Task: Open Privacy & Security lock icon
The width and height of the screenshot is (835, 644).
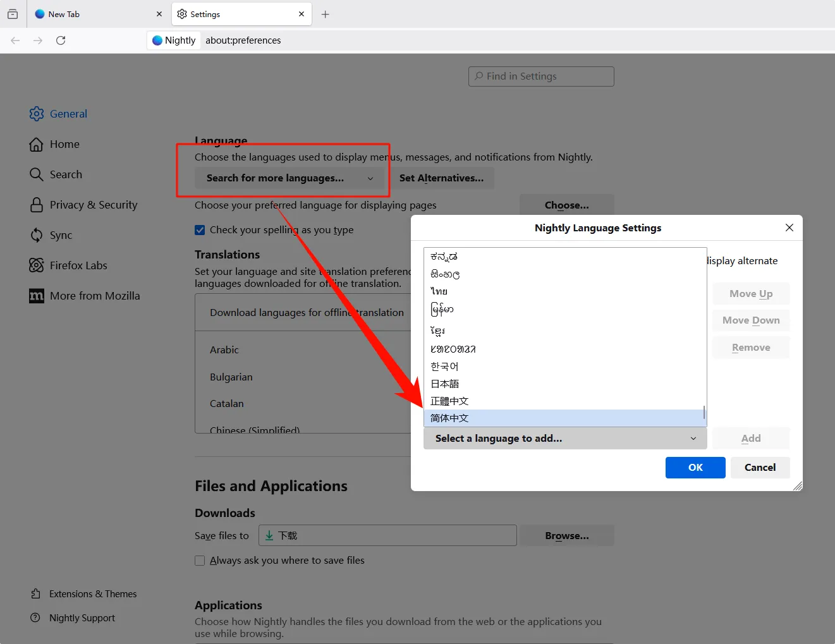Action: tap(37, 205)
